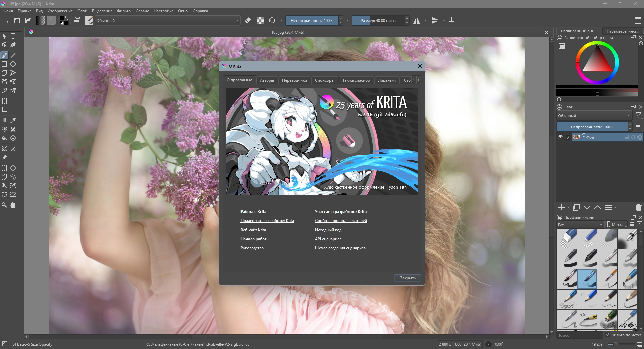This screenshot has height=349, width=644.
Task: Click the brush Непрозрачность slider in toolbar
Action: (x=312, y=20)
